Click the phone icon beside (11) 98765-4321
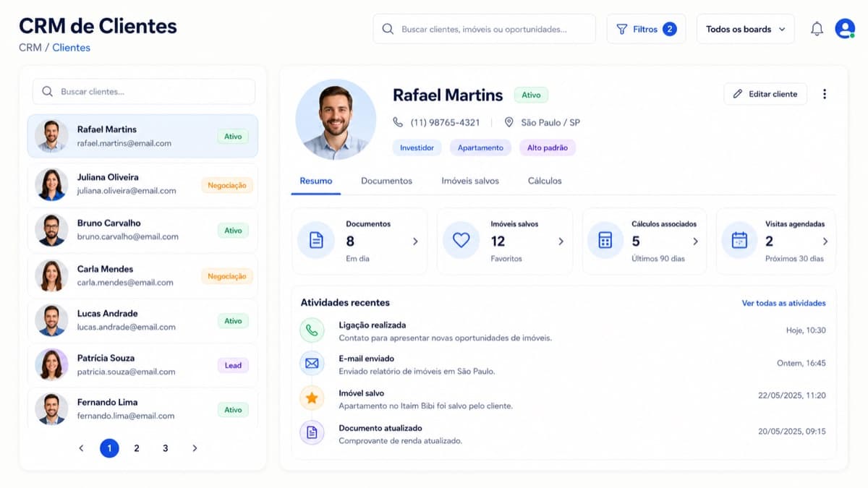Viewport: 868px width, 488px height. (398, 122)
